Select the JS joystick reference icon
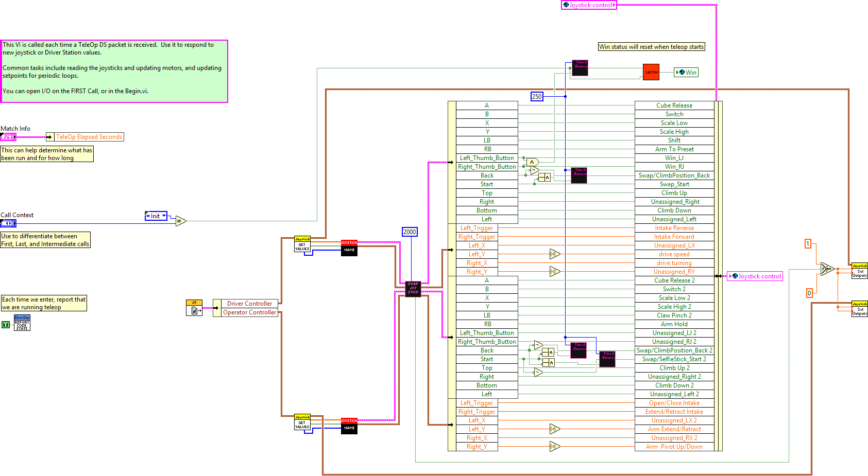The width and height of the screenshot is (868, 476). [x=194, y=308]
